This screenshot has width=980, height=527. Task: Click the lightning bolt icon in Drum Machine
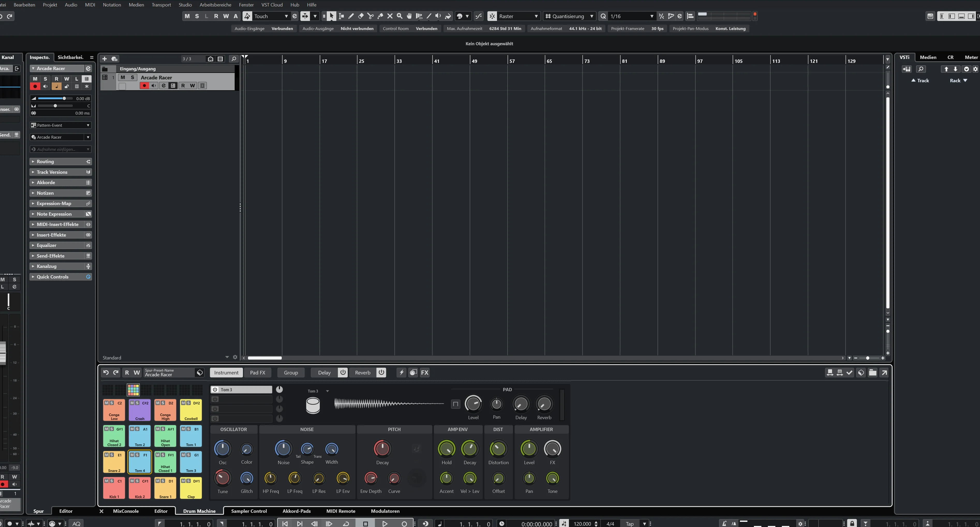[x=401, y=373]
